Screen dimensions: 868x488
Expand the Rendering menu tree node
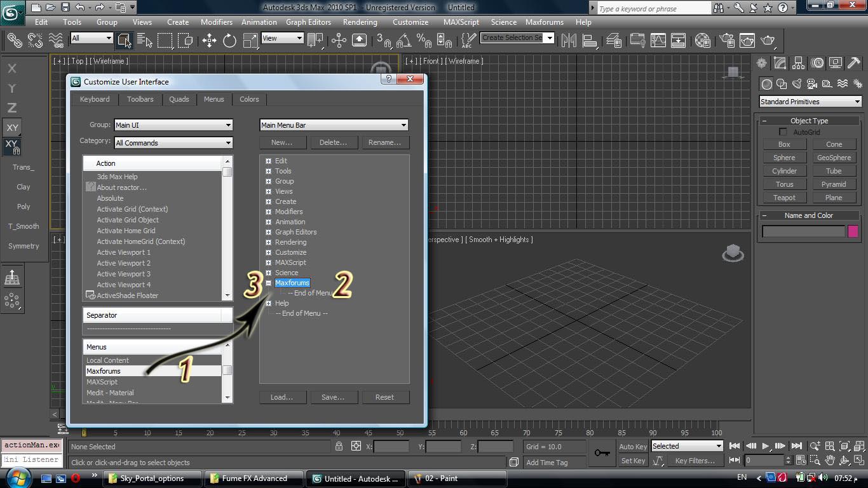[x=269, y=242]
